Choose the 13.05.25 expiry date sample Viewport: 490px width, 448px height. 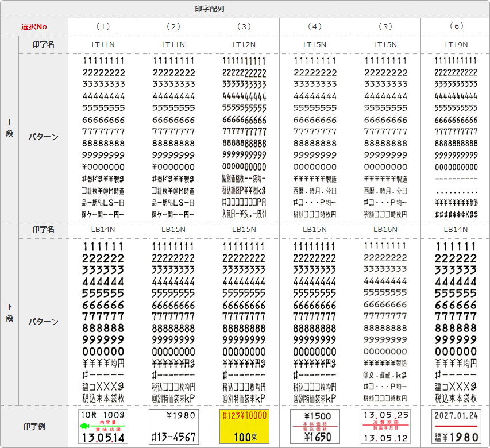[x=385, y=426]
